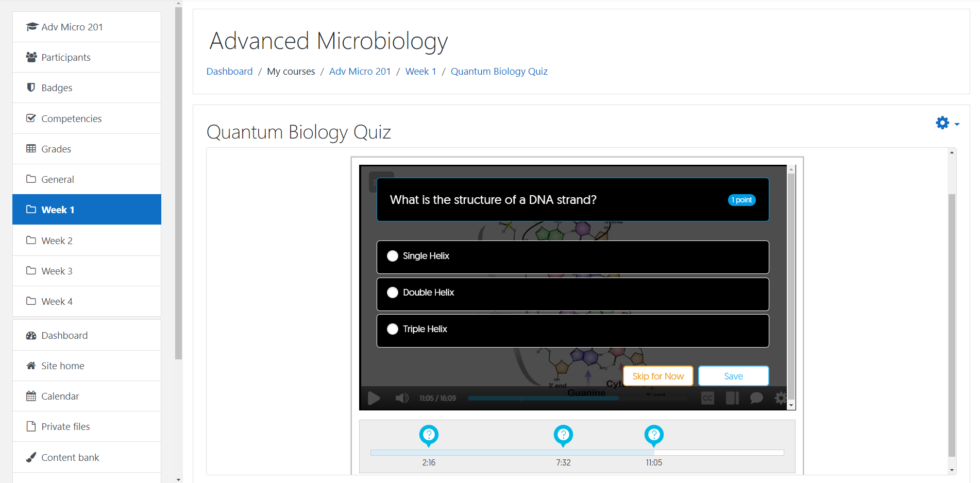Open the video player settings gear
Image resolution: width=980 pixels, height=483 pixels.
point(780,398)
